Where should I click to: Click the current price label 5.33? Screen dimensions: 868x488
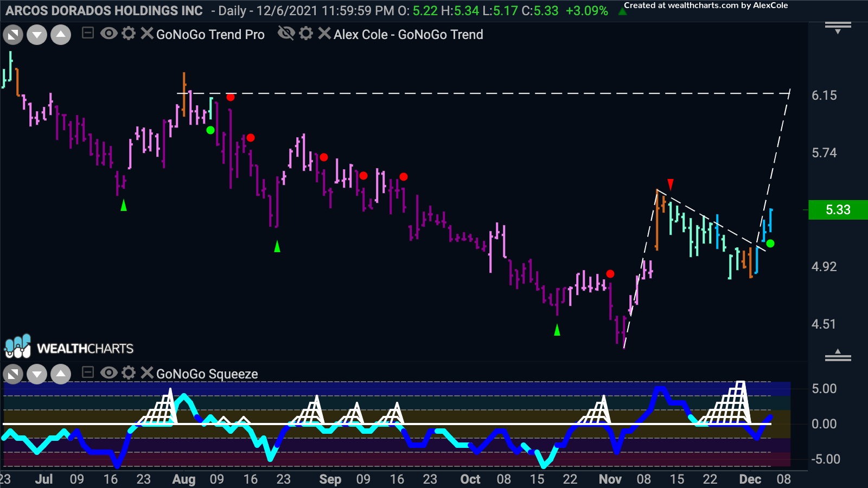pos(838,210)
